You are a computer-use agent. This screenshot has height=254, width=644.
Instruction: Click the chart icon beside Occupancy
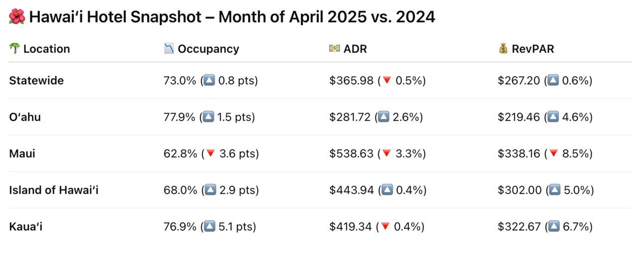click(169, 49)
